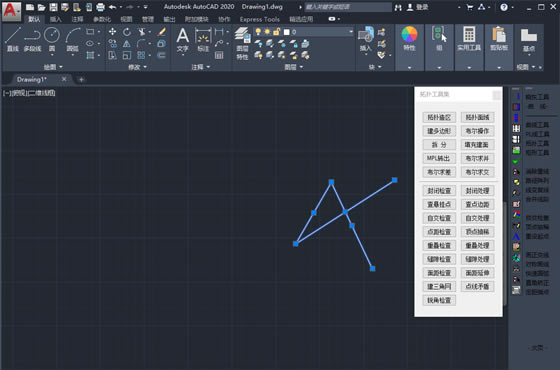Image resolution: width=560 pixels, height=370 pixels.
Task: Open the Utilities calculator (实用工具) panel
Action: [x=469, y=39]
